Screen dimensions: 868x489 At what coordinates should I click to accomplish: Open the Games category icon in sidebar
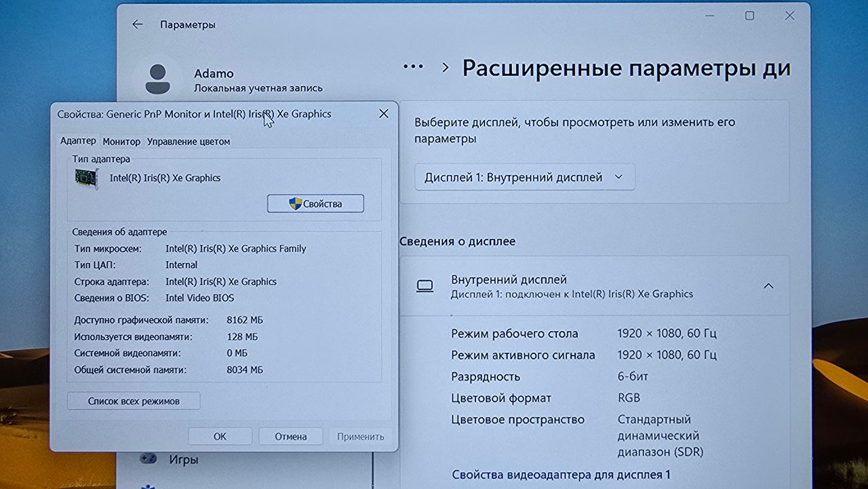coord(148,458)
